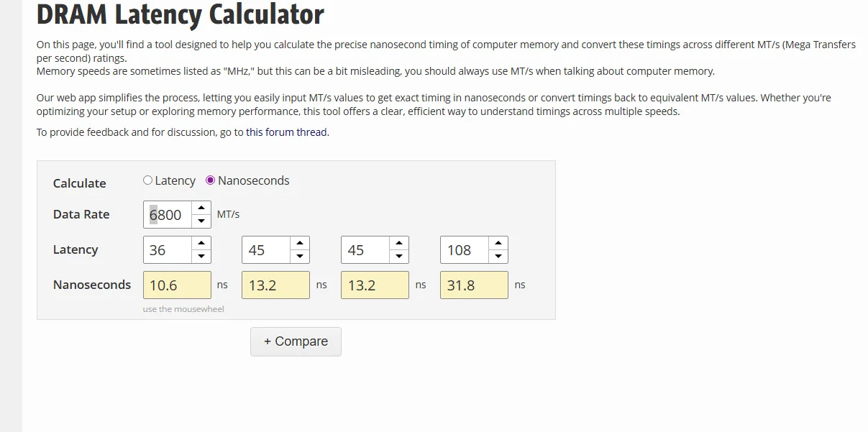Viewport: 868px width, 432px height.
Task: Click the third Latency input field
Action: point(365,249)
